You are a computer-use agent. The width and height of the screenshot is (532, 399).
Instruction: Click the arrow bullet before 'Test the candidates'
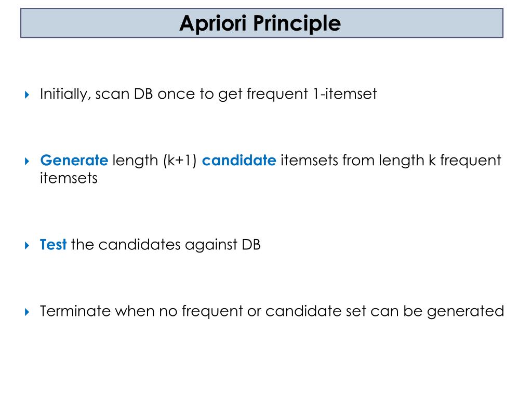pyautogui.click(x=27, y=245)
